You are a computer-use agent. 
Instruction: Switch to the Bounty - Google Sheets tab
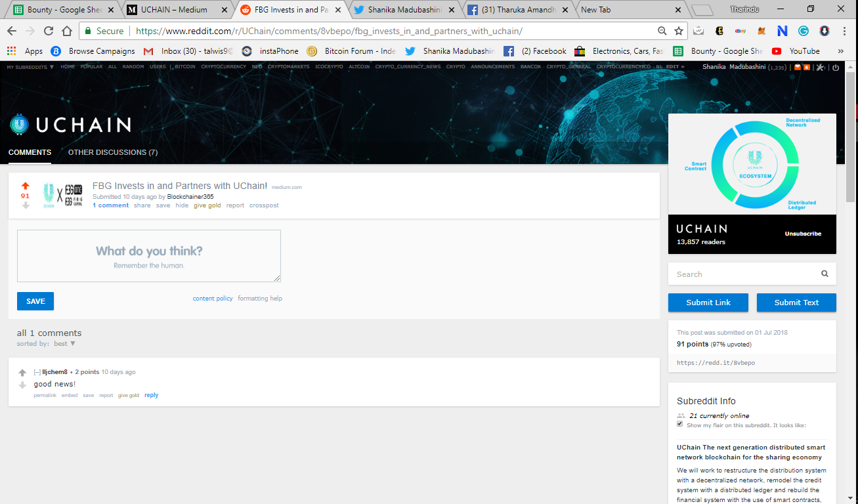64,10
